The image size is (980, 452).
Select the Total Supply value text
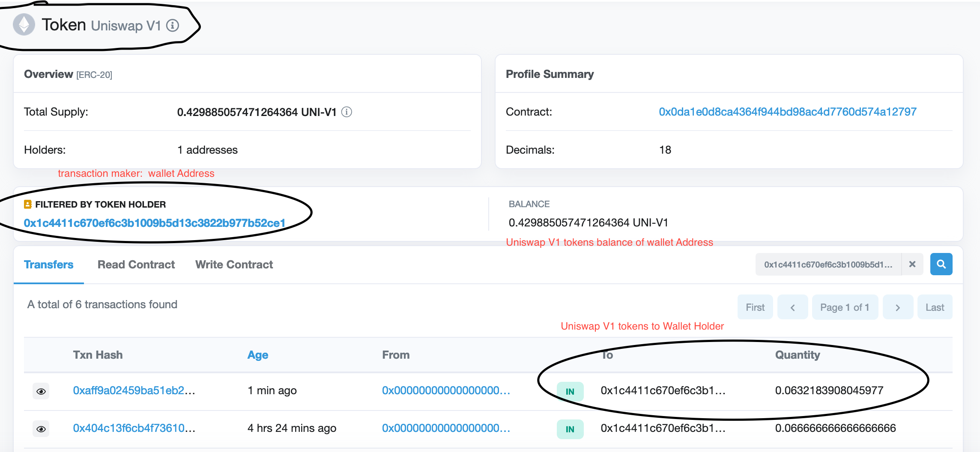[257, 112]
